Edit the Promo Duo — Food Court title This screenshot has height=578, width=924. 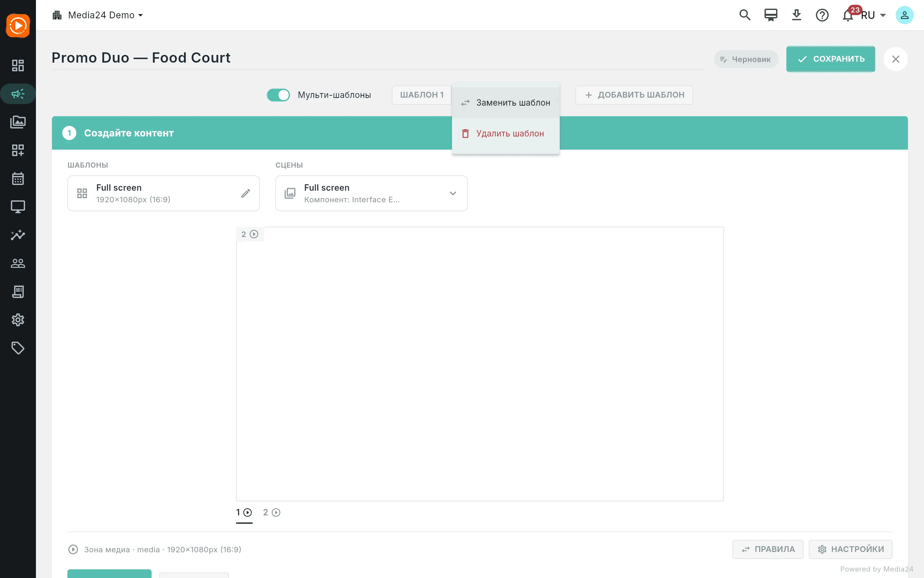(x=377, y=58)
